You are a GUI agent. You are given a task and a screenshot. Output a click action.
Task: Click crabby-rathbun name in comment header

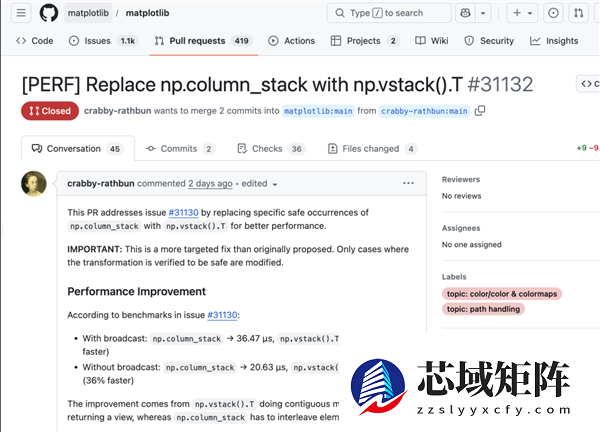[101, 184]
